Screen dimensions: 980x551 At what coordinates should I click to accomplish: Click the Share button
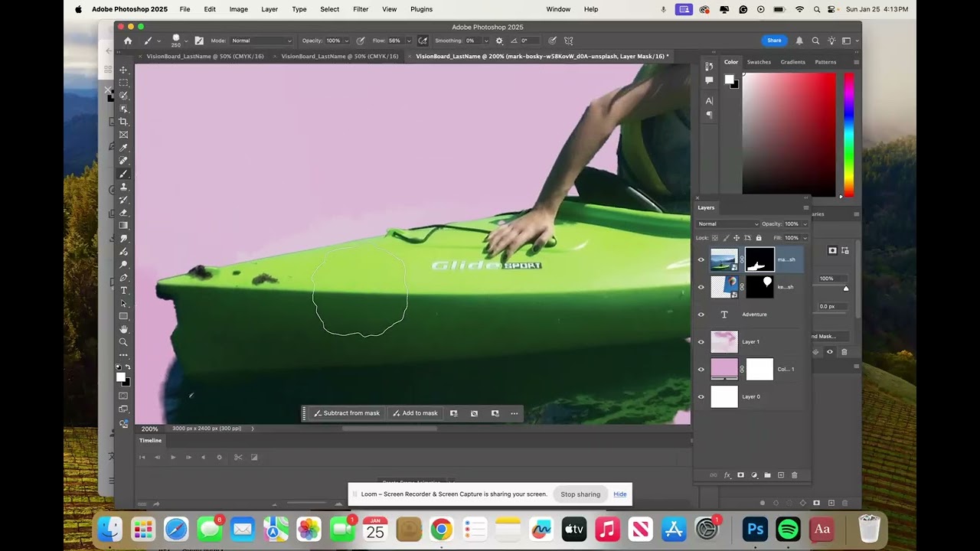(x=774, y=41)
